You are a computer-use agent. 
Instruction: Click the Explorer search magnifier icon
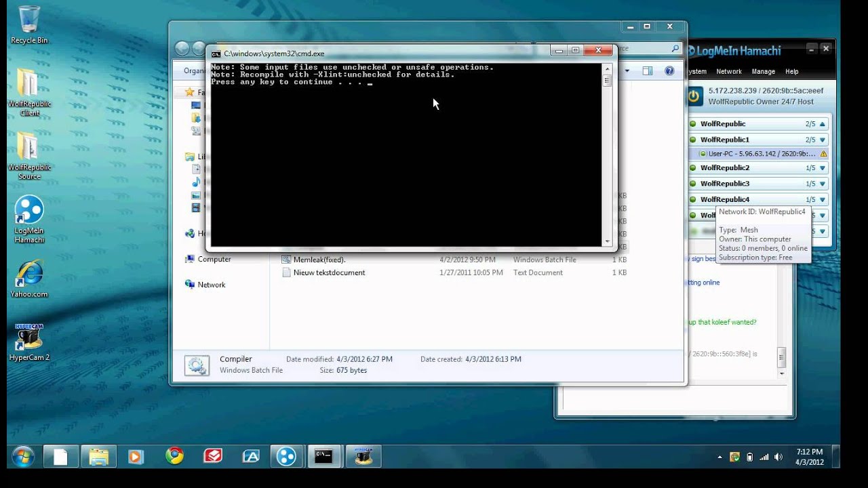point(675,49)
